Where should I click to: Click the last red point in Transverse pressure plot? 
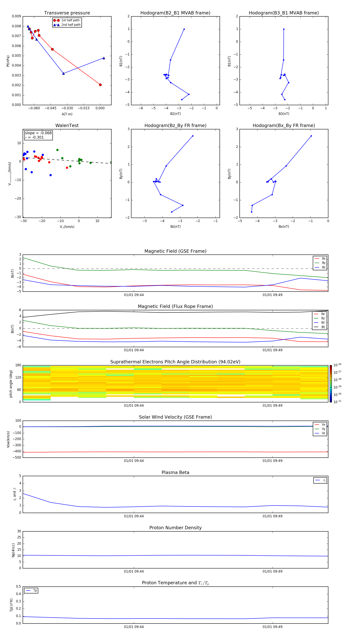coord(100,85)
